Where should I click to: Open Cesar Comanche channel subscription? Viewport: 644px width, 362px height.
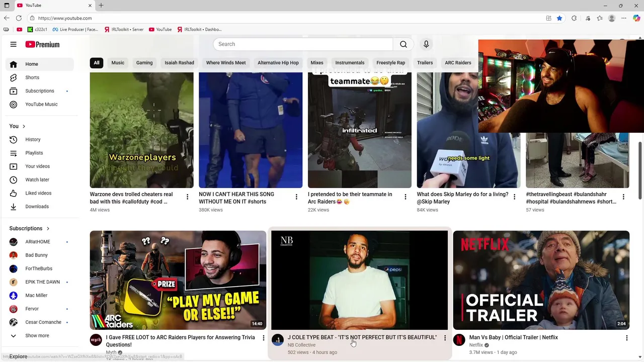[x=39, y=322]
